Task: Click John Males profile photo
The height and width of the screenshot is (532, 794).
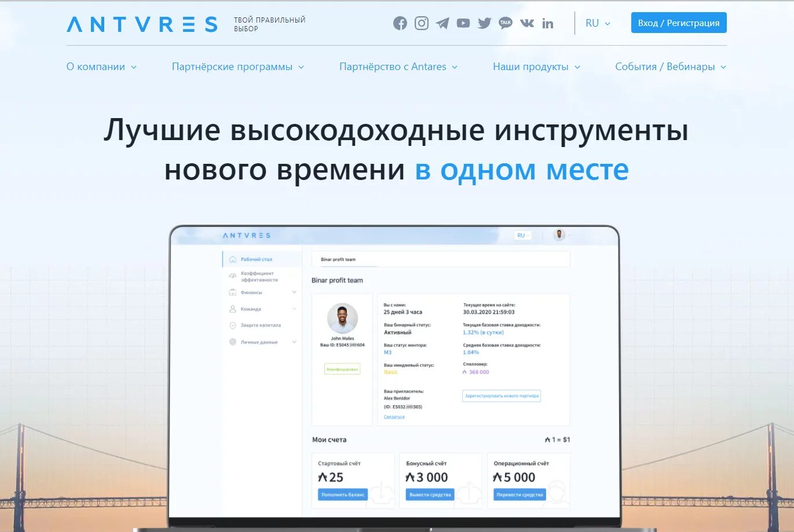Action: pos(342,319)
